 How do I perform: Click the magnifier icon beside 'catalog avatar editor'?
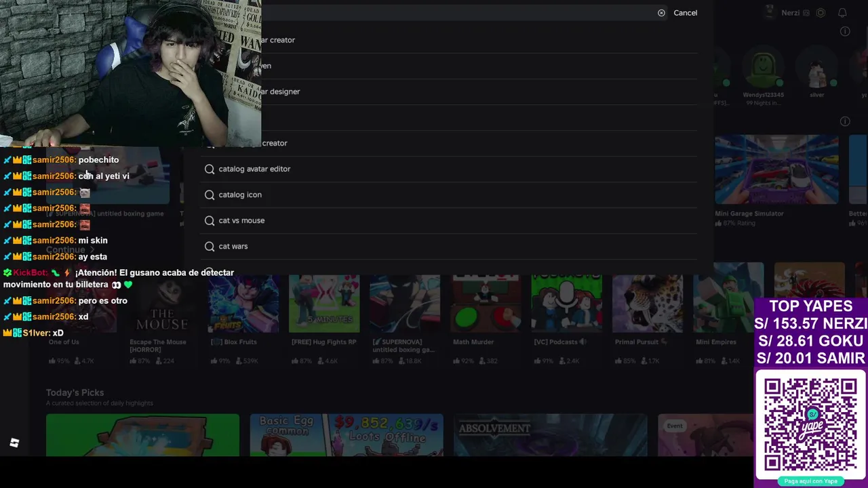(x=210, y=169)
